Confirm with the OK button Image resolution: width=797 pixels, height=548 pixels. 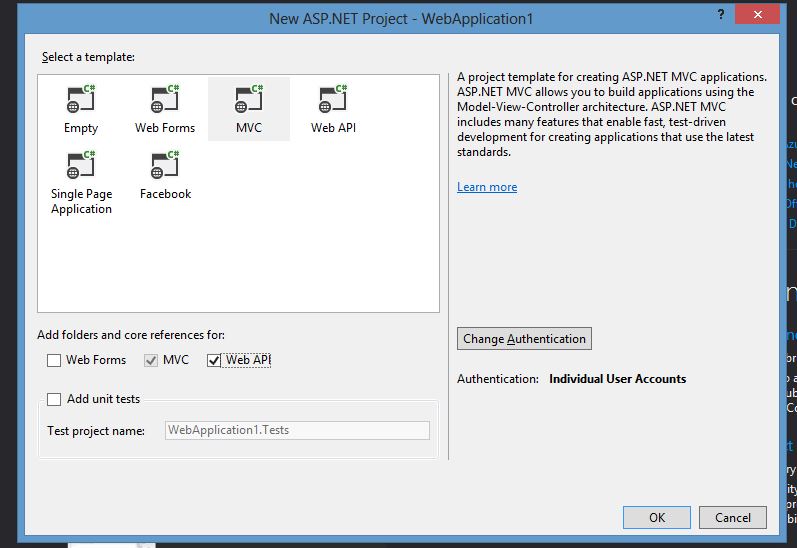pos(657,517)
